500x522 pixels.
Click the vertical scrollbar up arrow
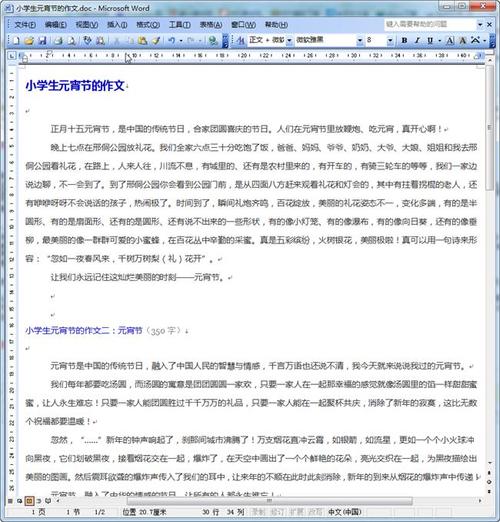point(490,61)
